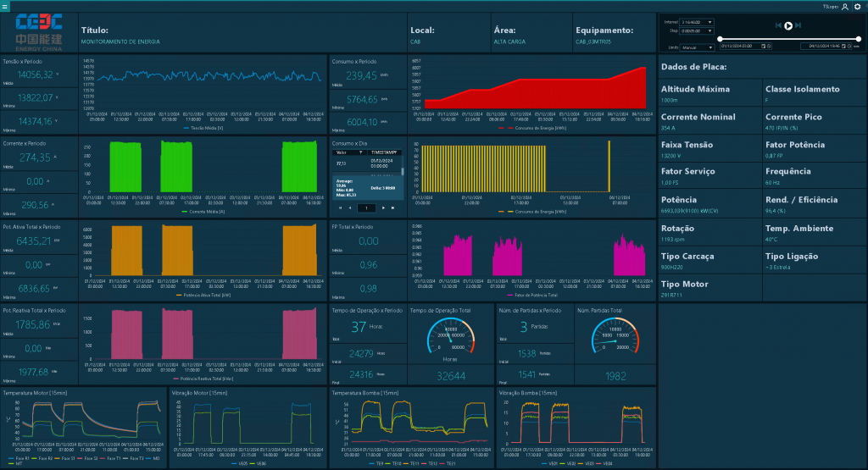Skip to next time step
Image resolution: width=868 pixels, height=470 pixels.
coord(798,25)
